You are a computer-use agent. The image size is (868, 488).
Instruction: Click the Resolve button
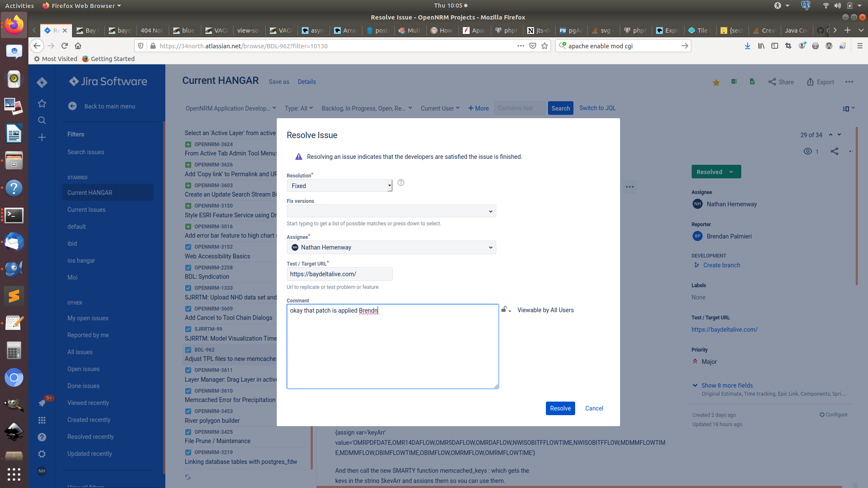(x=560, y=408)
